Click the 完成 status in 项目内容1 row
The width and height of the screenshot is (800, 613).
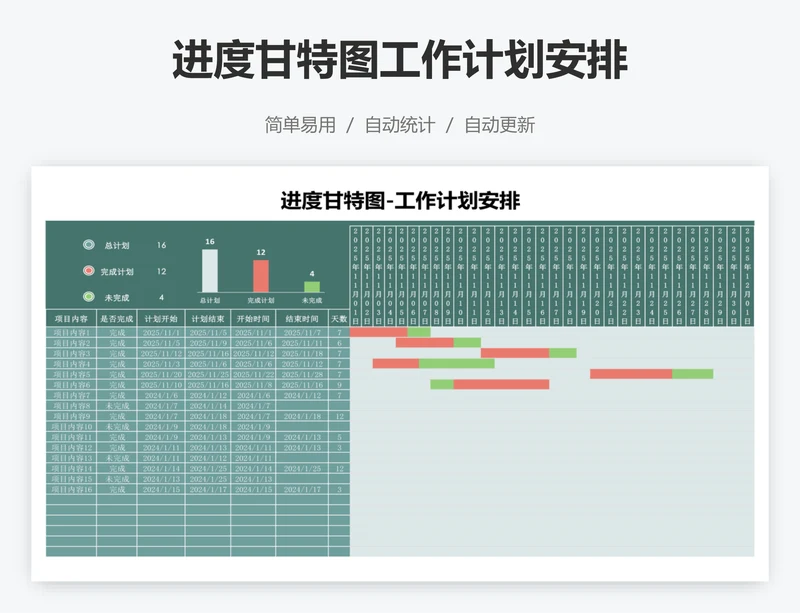click(117, 332)
